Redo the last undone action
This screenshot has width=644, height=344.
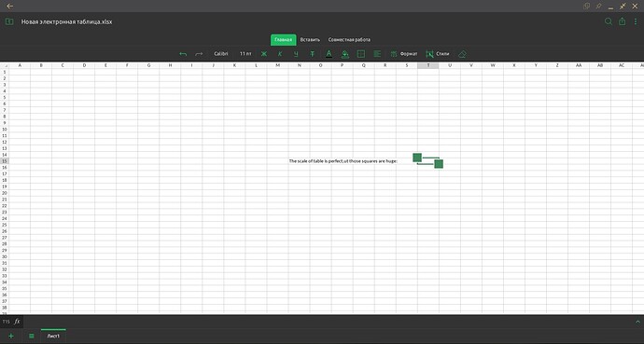pyautogui.click(x=199, y=54)
